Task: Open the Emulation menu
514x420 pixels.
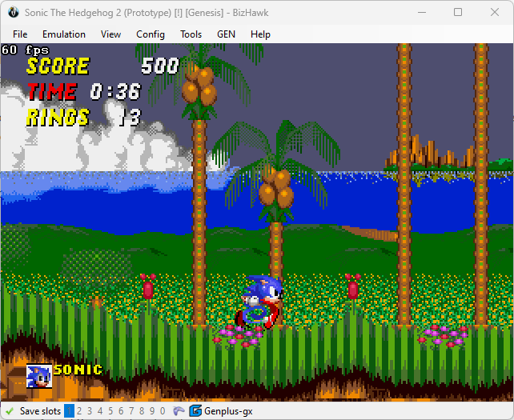Action: coord(64,34)
